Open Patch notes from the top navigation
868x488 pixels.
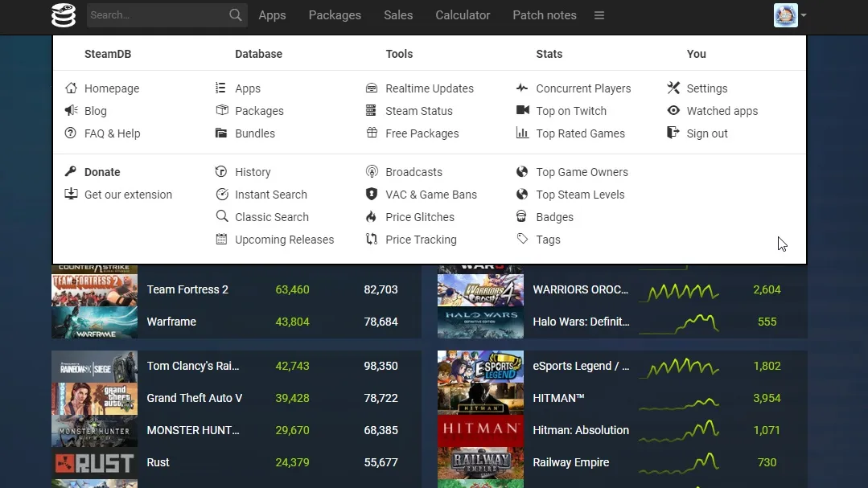coord(544,15)
